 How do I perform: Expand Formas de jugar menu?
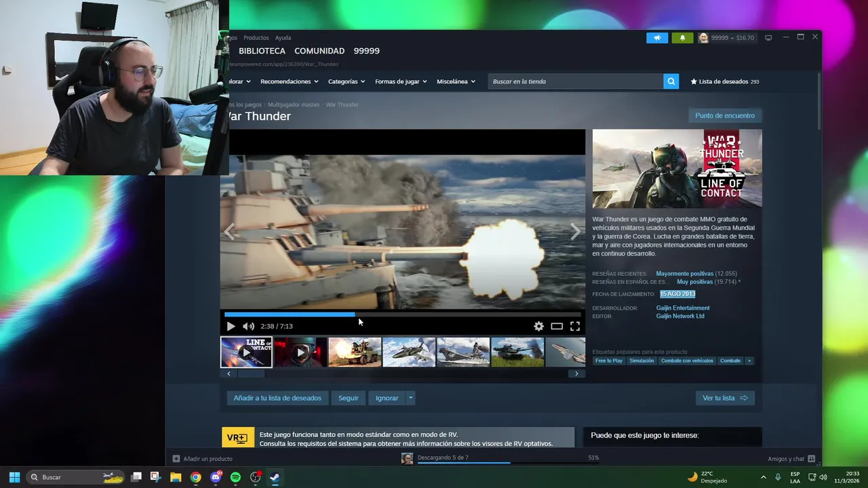(x=401, y=81)
